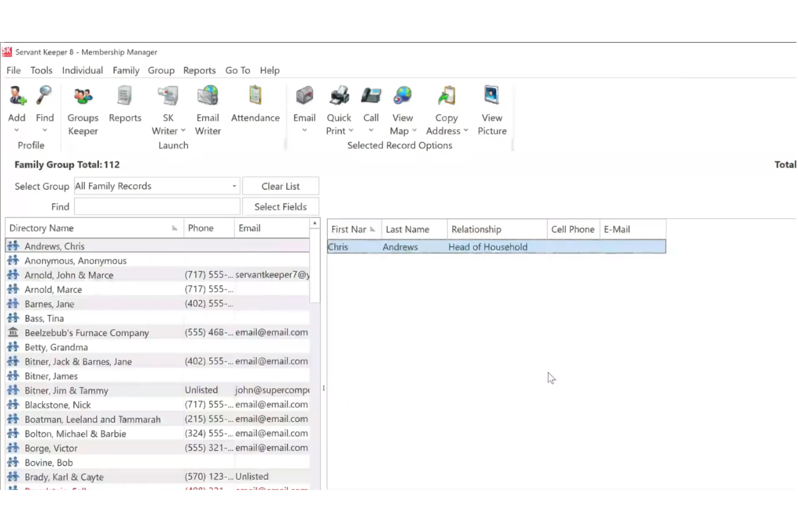
Task: Expand the SK Writer dropdown arrow
Action: pyautogui.click(x=183, y=130)
